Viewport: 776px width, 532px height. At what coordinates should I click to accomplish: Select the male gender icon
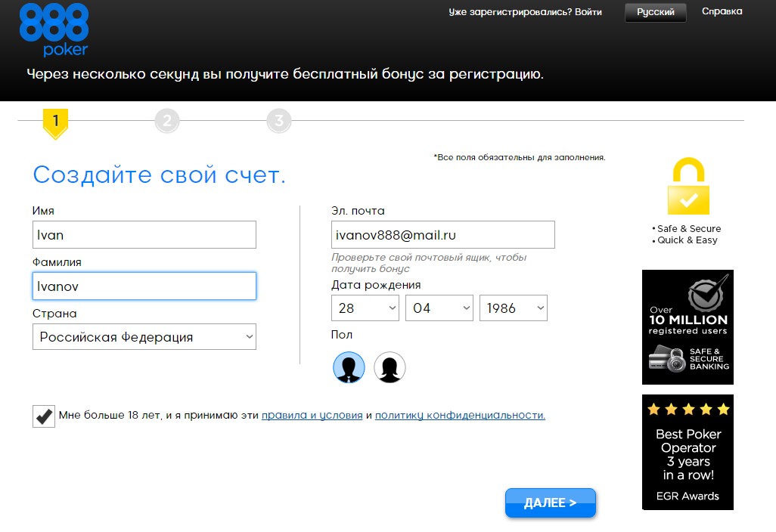(349, 368)
